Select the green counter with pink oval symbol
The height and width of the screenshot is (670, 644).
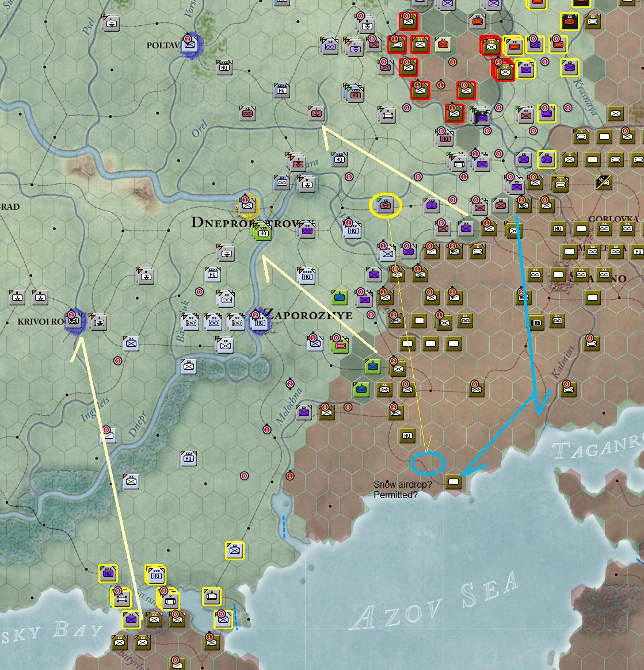point(340,344)
